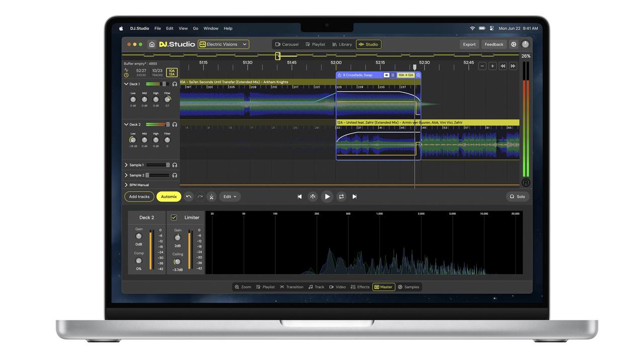
Task: Open the Video bottom panel tab
Action: tap(338, 287)
